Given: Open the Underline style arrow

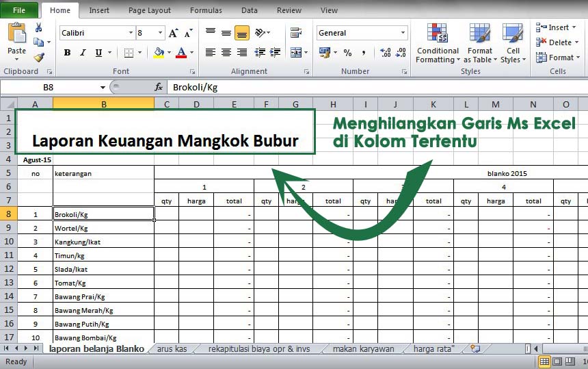Looking at the screenshot, I should (110, 53).
